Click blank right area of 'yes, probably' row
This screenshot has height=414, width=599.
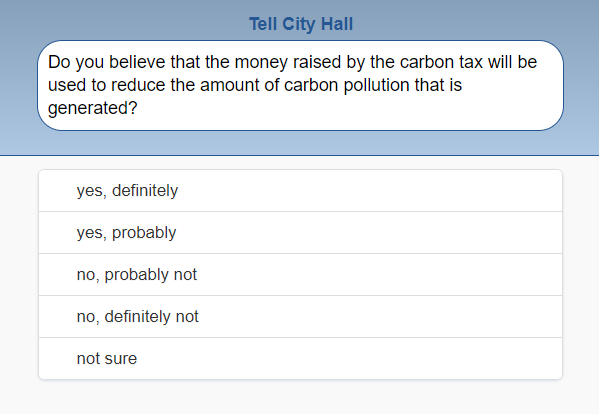pyautogui.click(x=382, y=233)
